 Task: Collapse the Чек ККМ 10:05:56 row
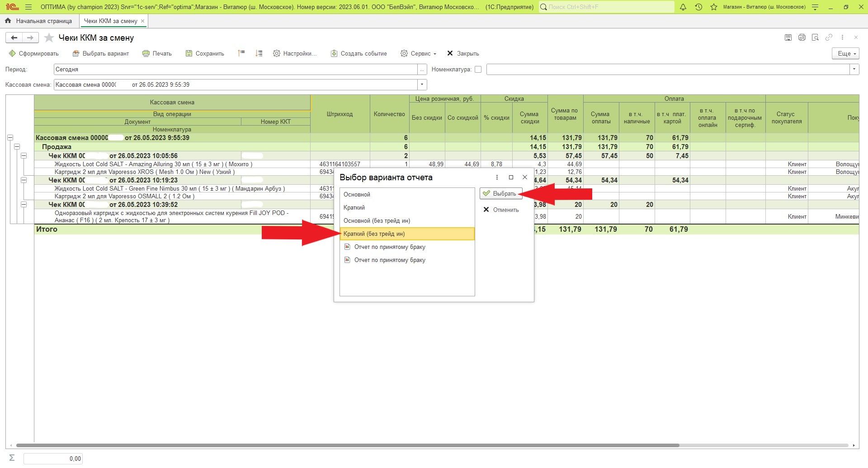tap(24, 156)
